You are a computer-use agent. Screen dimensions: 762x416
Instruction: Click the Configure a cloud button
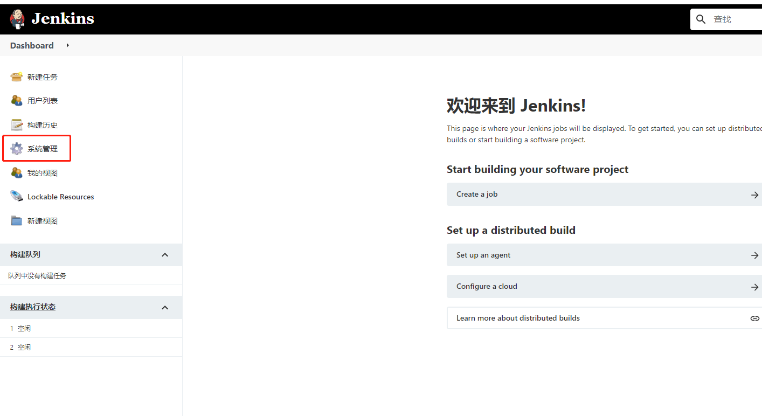pyautogui.click(x=604, y=287)
